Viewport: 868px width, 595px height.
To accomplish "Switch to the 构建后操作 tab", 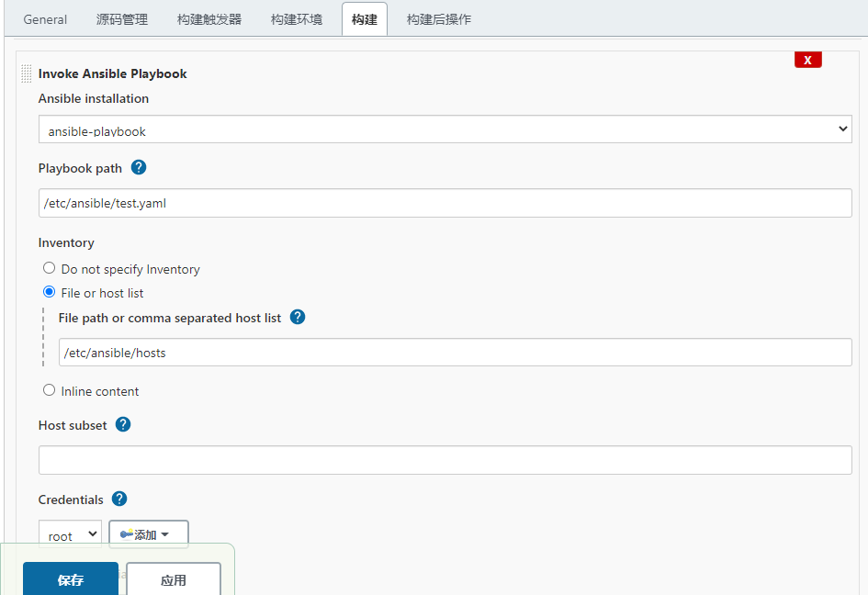I will click(x=438, y=19).
